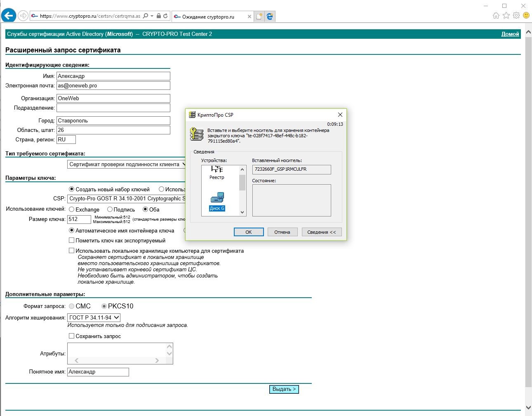Open the CSP provider dropdown
This screenshot has height=416, width=532.
(x=127, y=198)
